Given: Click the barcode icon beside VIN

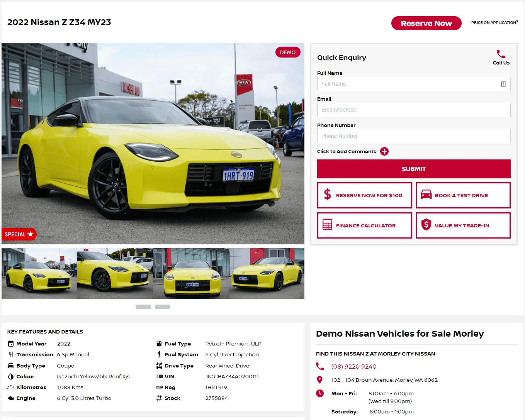Looking at the screenshot, I should point(159,376).
